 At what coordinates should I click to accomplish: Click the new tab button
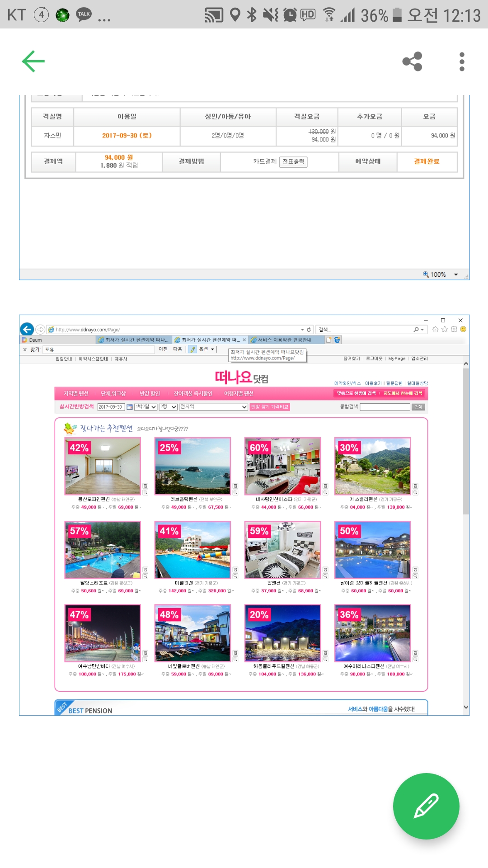tap(329, 340)
